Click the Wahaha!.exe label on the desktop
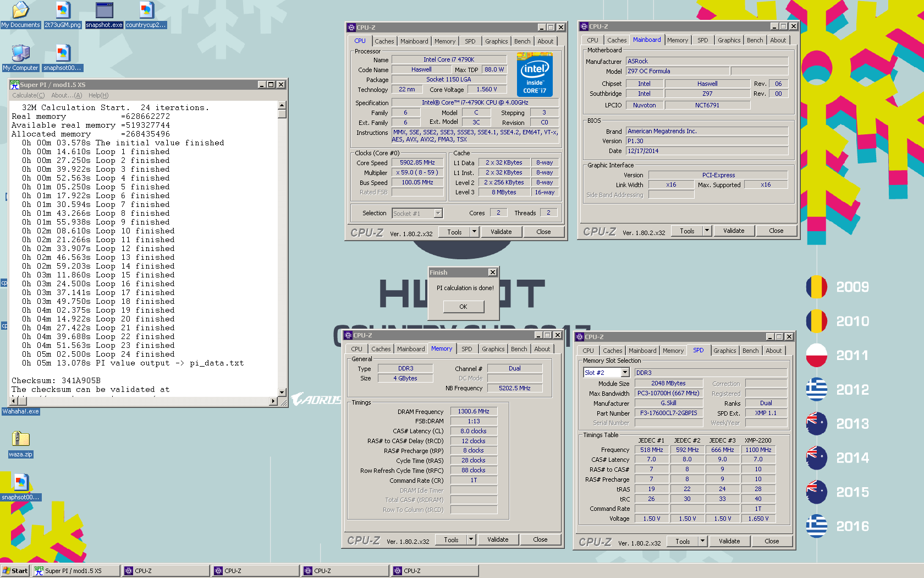Screen dimensions: 924x578 [x=21, y=411]
